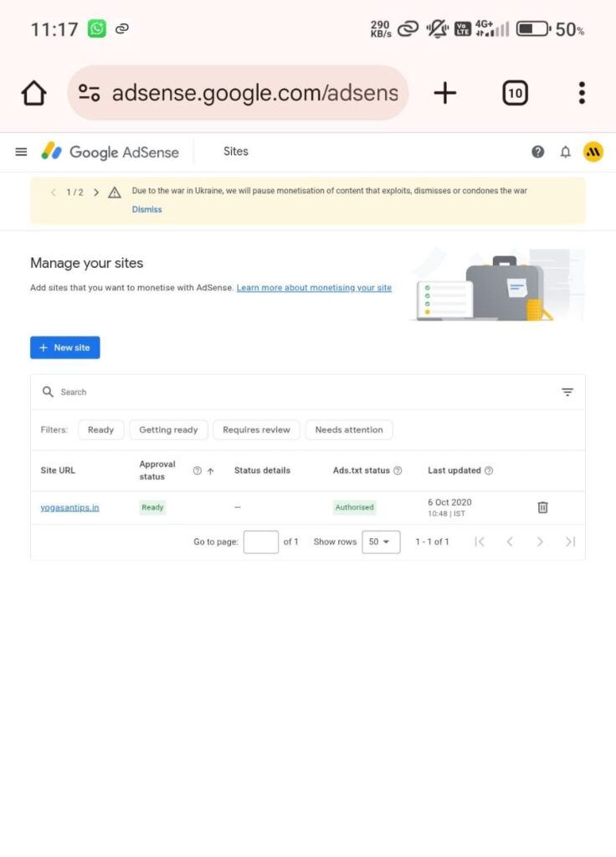Delete yogasantips.in with trash icon
The image size is (616, 857).
coord(542,508)
